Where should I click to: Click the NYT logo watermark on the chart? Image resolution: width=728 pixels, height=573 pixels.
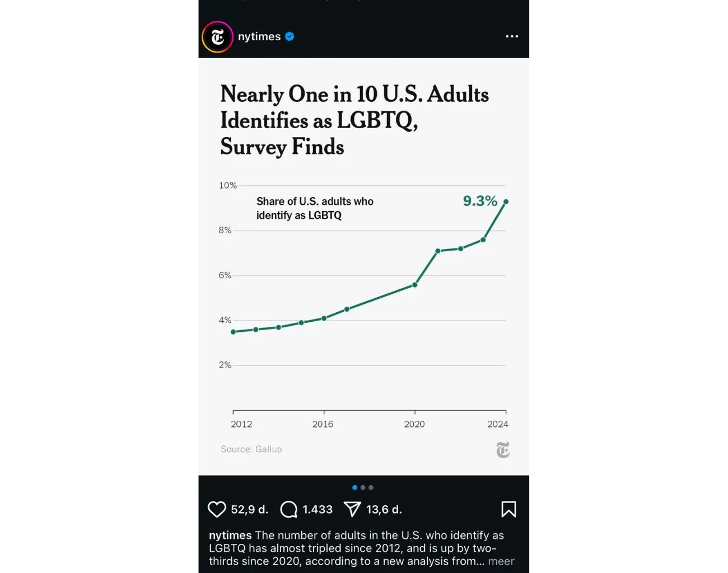tap(503, 450)
